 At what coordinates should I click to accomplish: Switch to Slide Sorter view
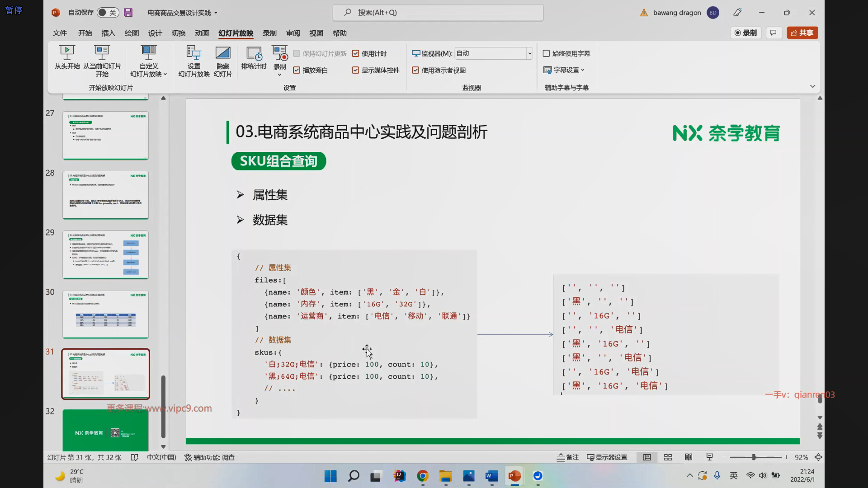[668, 457]
